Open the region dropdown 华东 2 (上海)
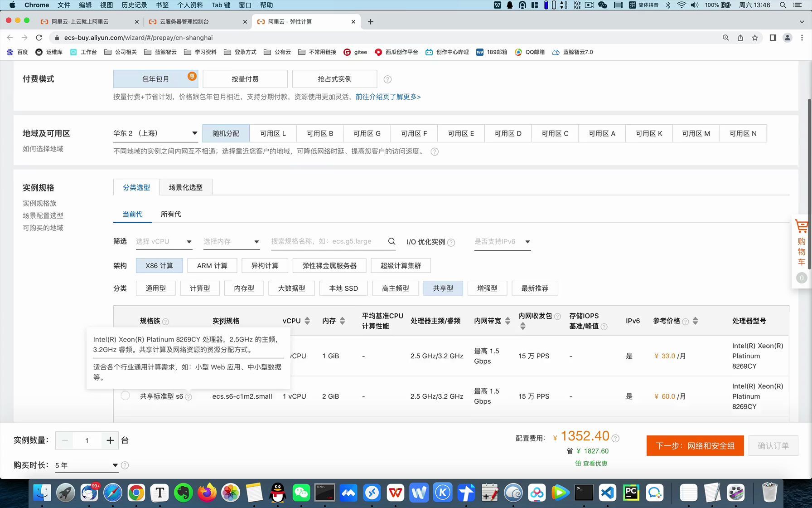Screen dimensions: 812x508 coord(155,133)
